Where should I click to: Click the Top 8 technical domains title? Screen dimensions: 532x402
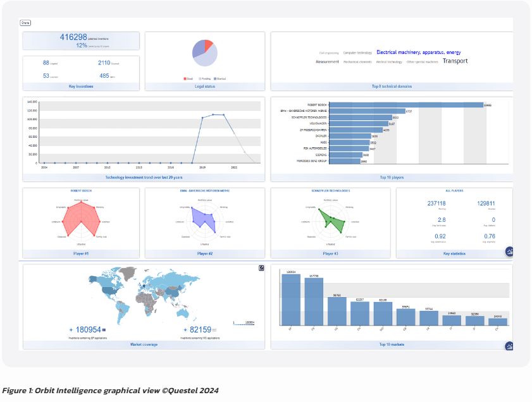(392, 87)
